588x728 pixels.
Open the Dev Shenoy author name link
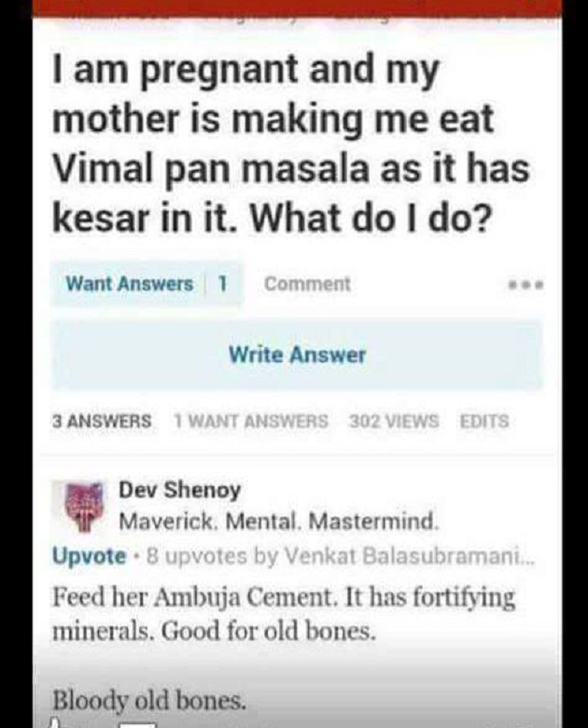(180, 490)
